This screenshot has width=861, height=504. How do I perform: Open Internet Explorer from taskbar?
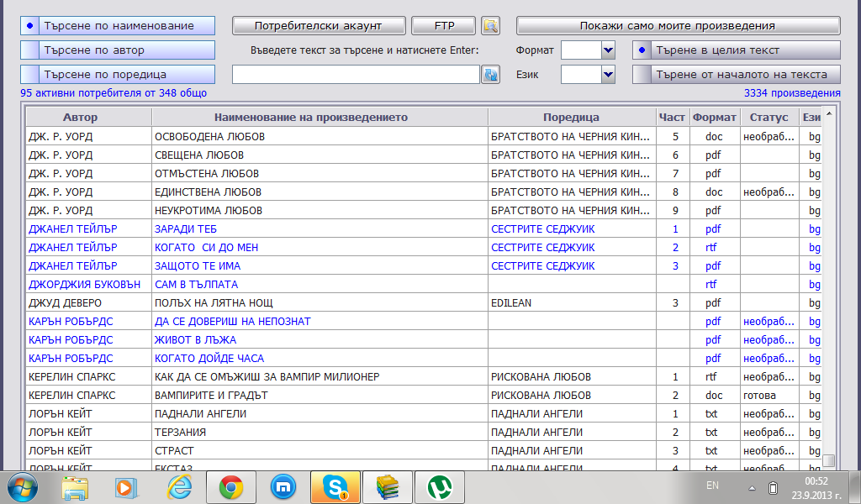(x=179, y=487)
